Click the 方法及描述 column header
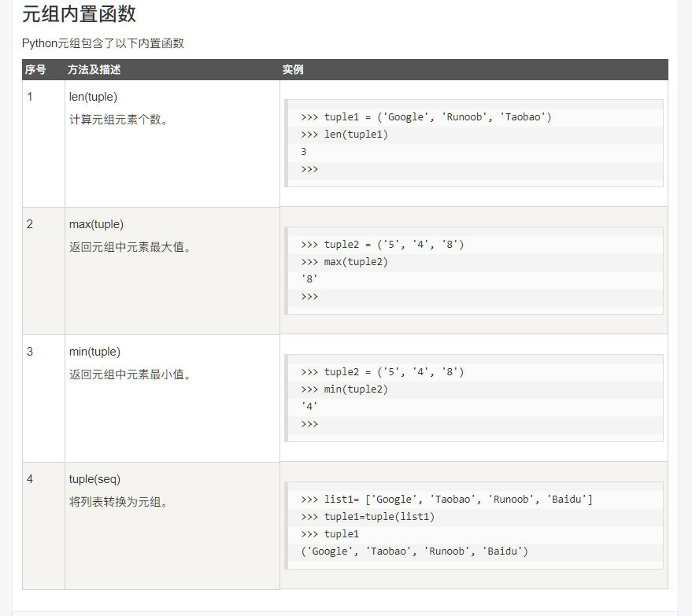 click(94, 70)
